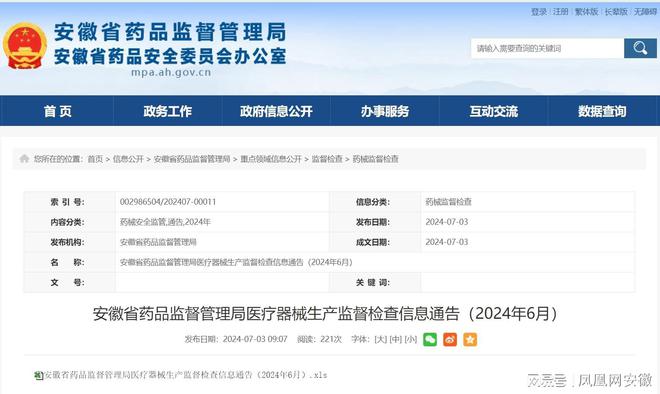The width and height of the screenshot is (660, 394).
Task: Open the 政府信息公开 navigation menu
Action: pyautogui.click(x=276, y=111)
